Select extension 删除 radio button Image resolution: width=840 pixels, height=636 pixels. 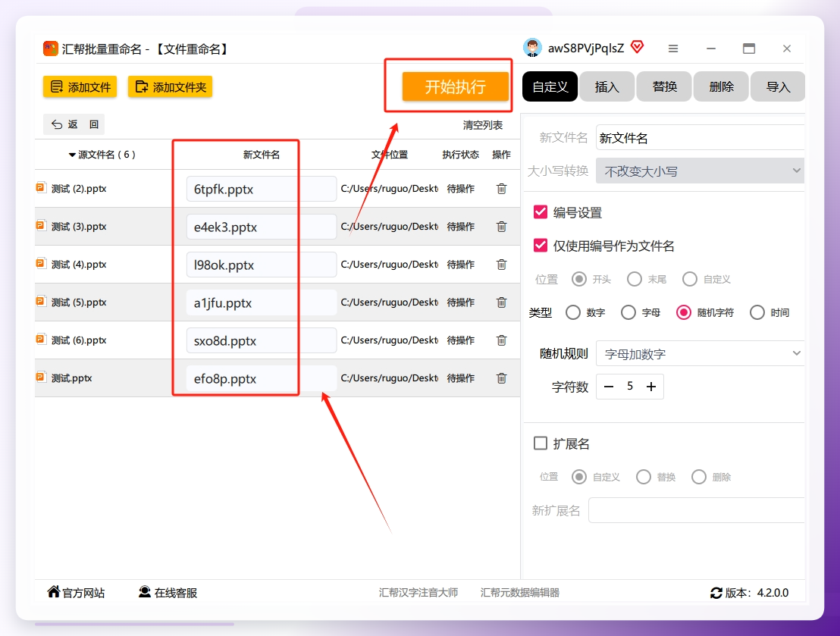coord(698,477)
